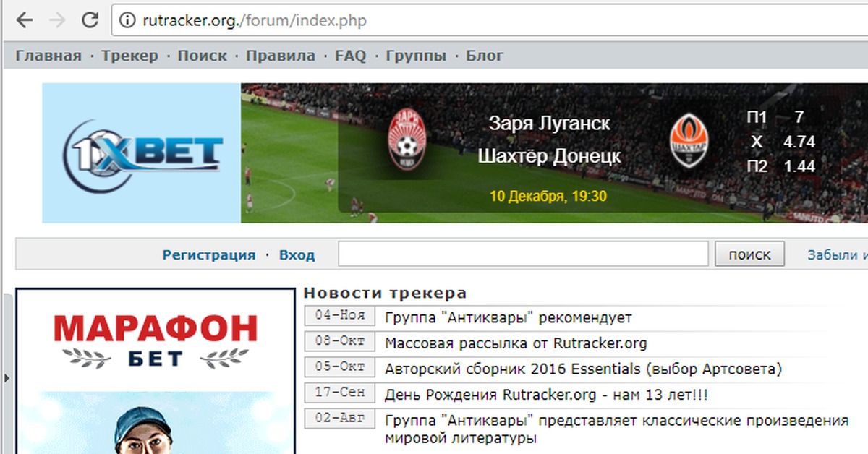
Task: Click the Шахтёр Донецк team crest
Action: (689, 142)
